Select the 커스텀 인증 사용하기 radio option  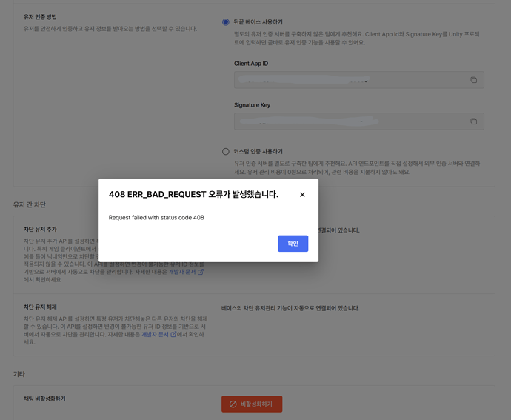(x=226, y=152)
